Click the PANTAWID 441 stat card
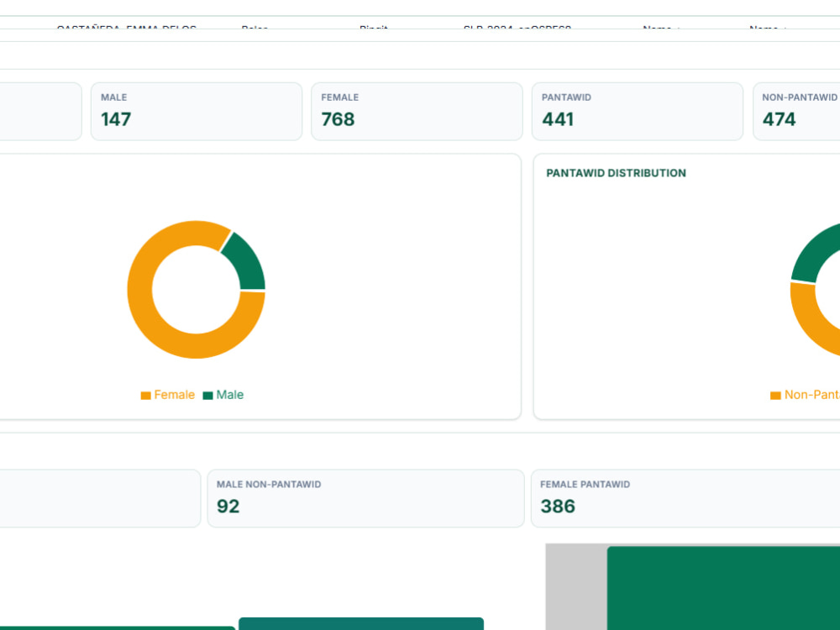The image size is (840, 630). pyautogui.click(x=638, y=112)
